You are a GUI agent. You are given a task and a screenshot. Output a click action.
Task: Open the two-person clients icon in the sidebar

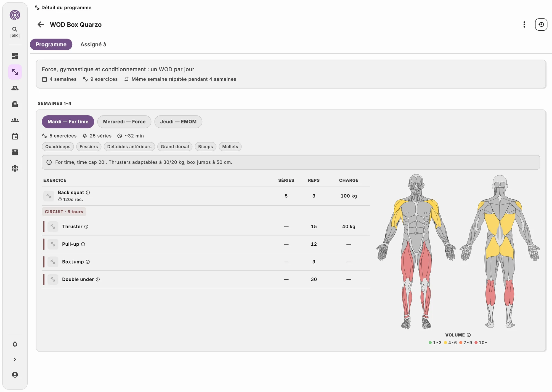click(x=15, y=88)
